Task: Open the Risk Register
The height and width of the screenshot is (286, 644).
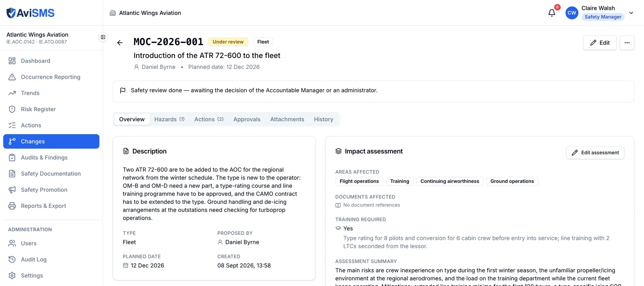Action: [51, 109]
